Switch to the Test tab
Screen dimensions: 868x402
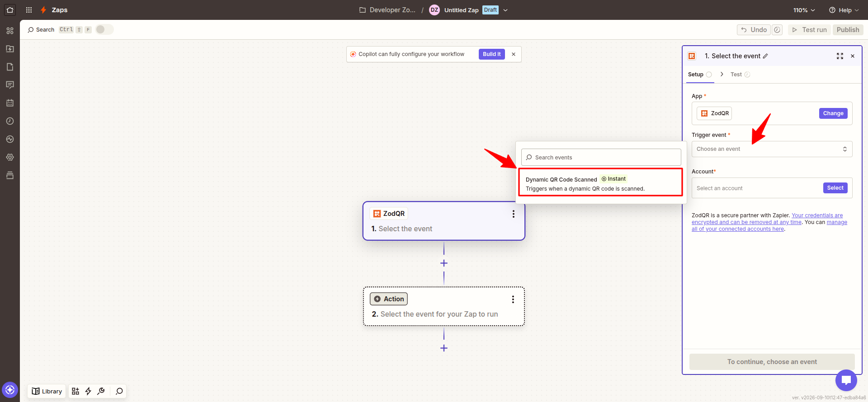tap(740, 75)
